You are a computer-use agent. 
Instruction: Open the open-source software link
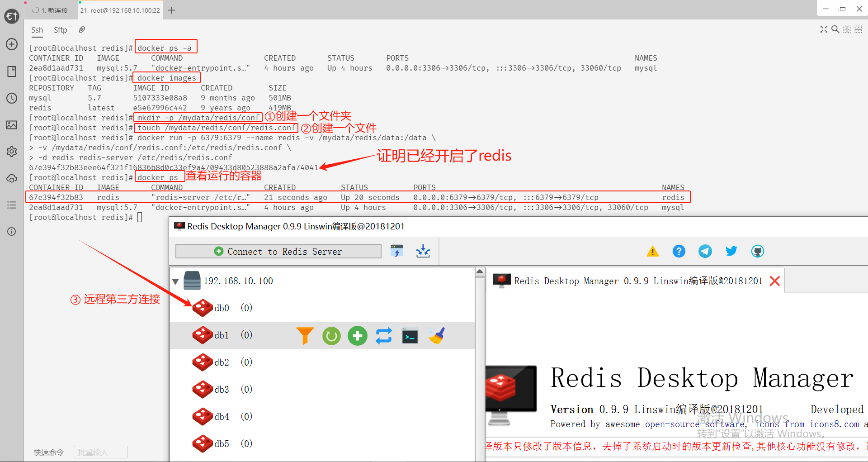[x=696, y=424]
